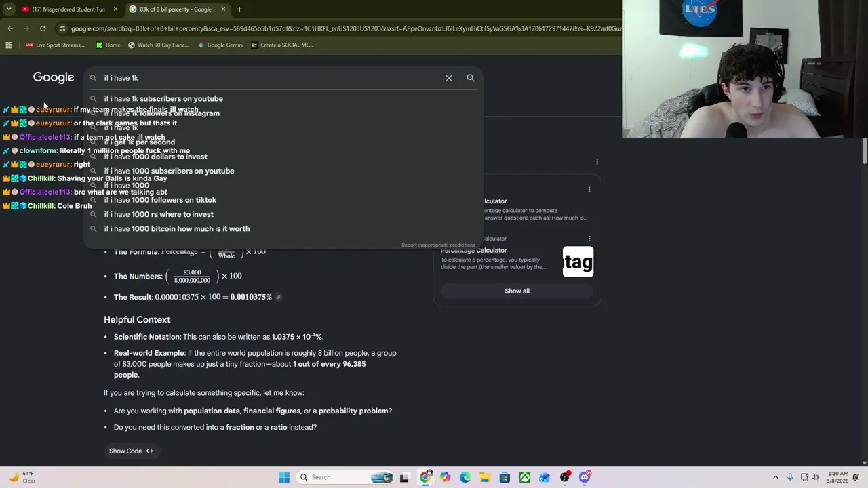
Task: Open the weather widget showing 64°F
Action: 22,477
